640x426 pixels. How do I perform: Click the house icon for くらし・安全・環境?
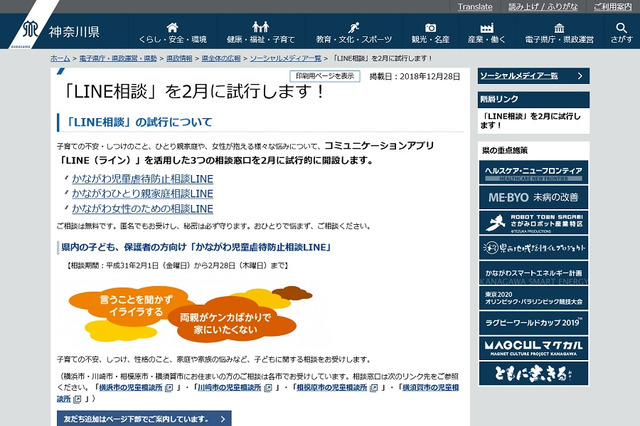[172, 27]
